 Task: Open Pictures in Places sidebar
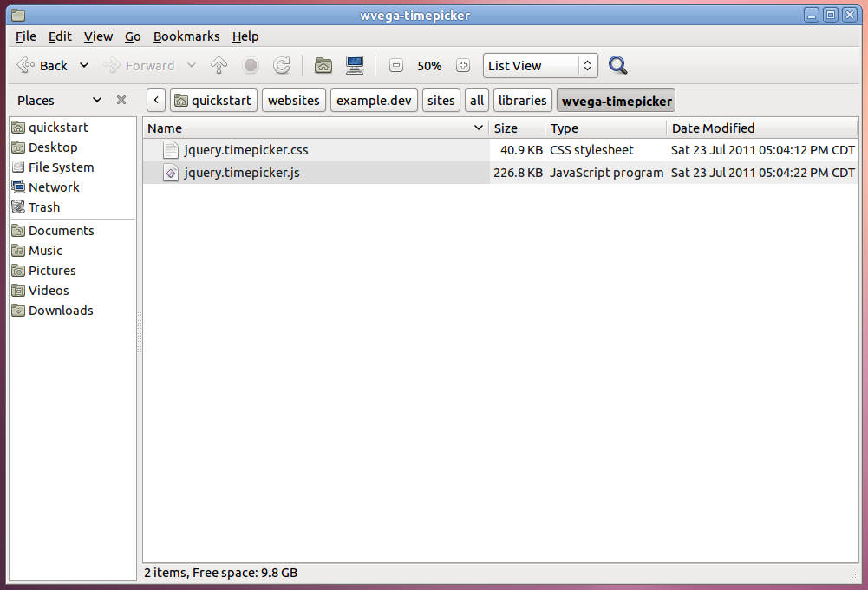click(x=72, y=271)
